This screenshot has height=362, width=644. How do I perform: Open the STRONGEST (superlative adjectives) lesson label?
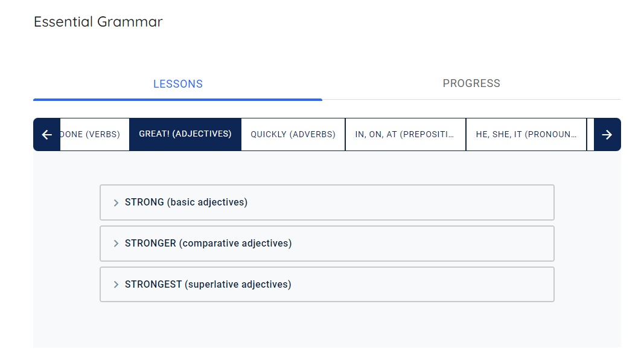coord(208,285)
